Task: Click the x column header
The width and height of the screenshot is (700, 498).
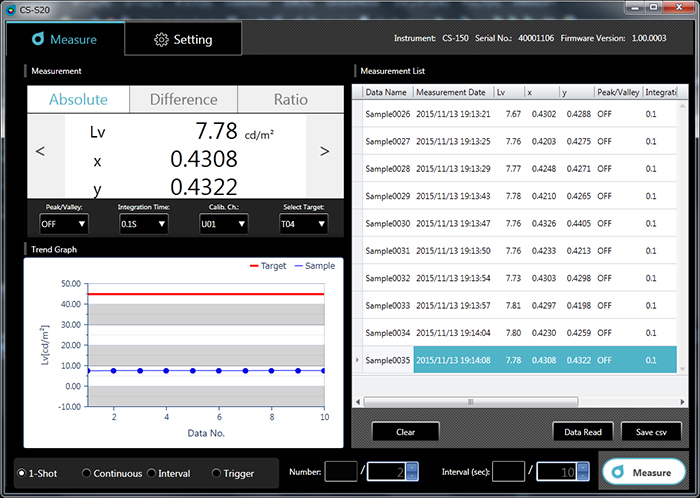Action: (x=542, y=92)
